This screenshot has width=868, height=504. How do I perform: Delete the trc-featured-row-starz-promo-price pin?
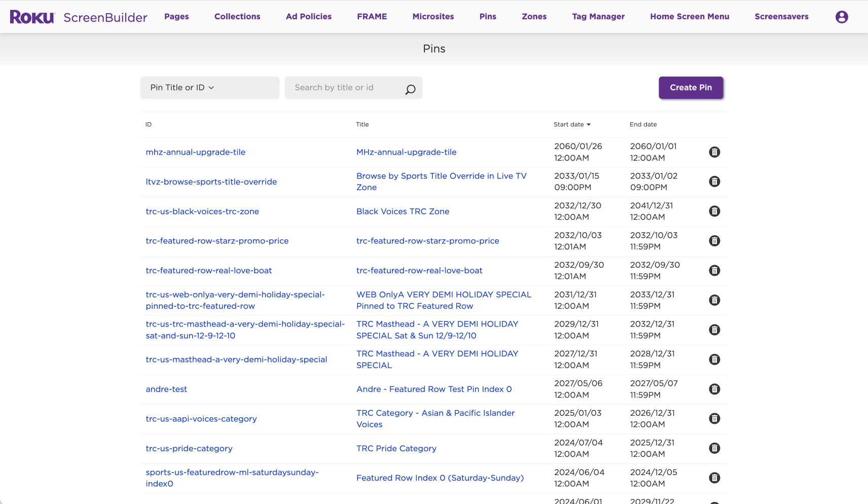click(714, 241)
